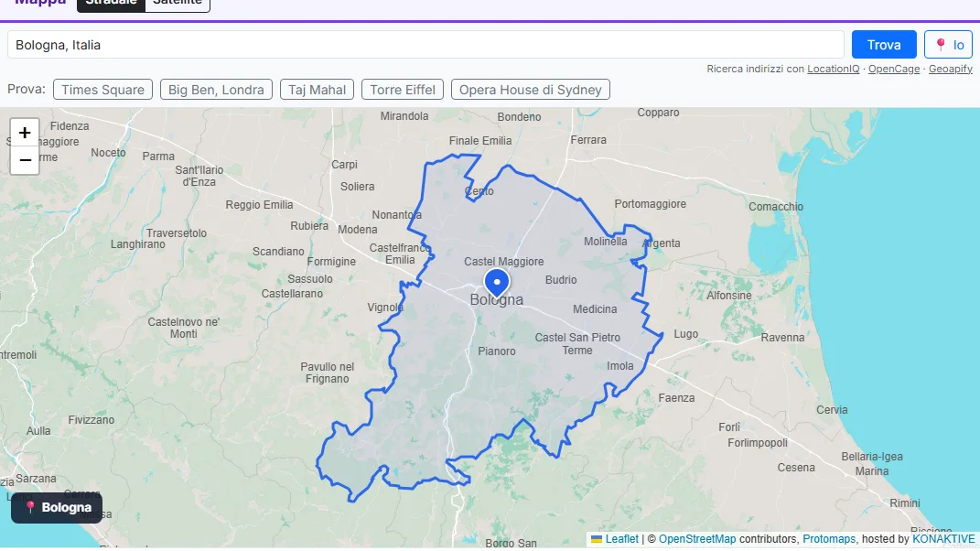Click the Cesena label on map
The image size is (980, 551).
[796, 468]
